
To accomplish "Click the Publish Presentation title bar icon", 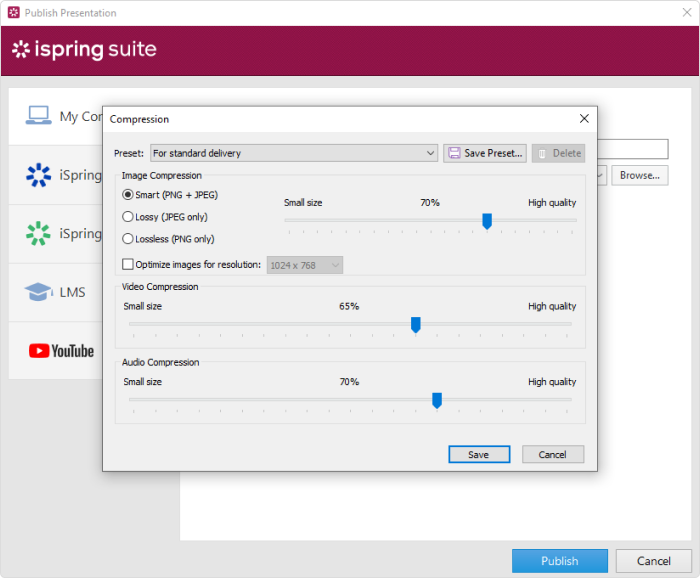I will click(14, 12).
